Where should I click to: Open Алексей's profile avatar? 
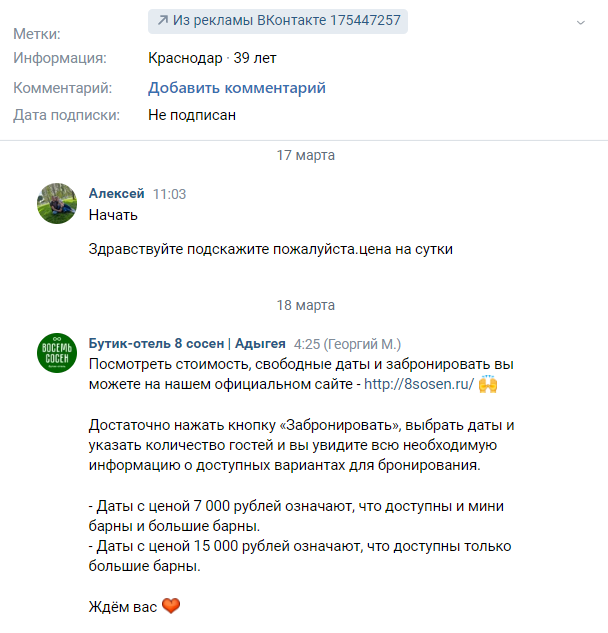point(56,203)
